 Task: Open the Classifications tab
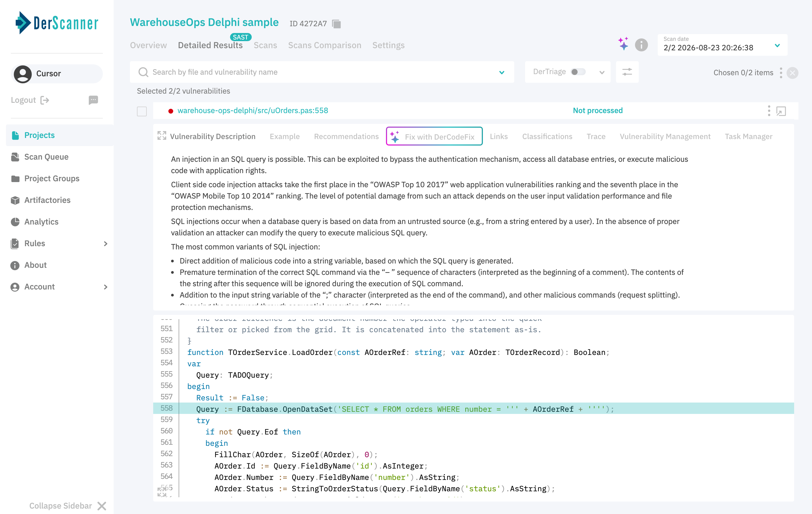547,136
